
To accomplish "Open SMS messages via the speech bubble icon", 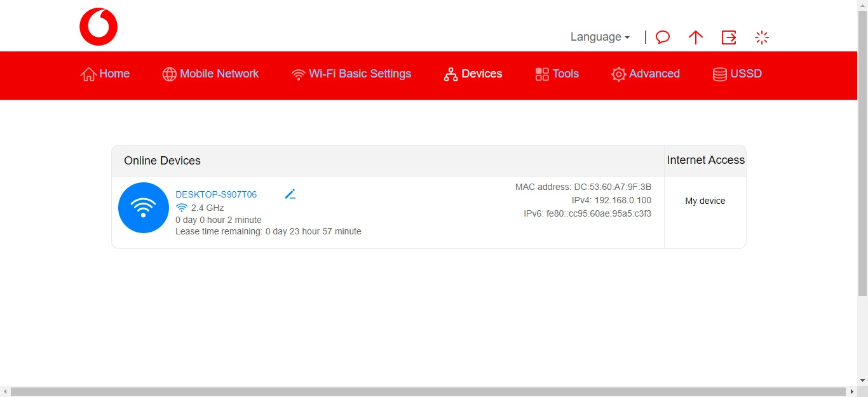I will [662, 37].
